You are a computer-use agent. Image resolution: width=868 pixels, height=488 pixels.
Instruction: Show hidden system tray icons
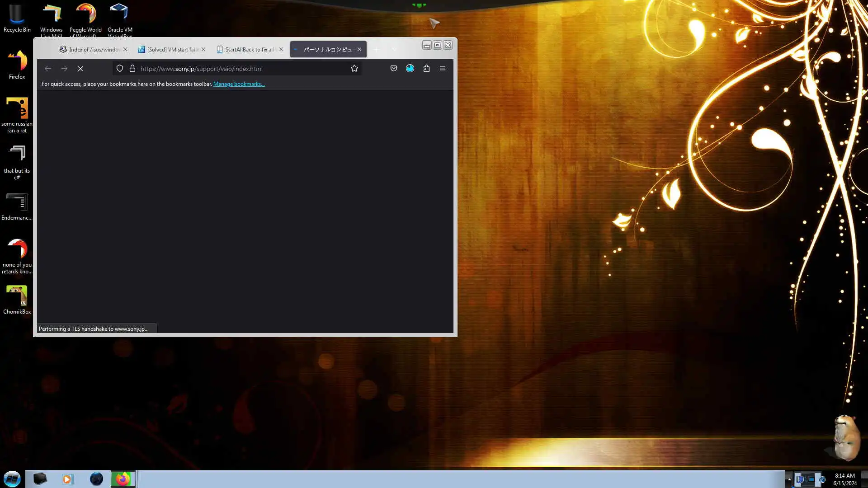789,479
